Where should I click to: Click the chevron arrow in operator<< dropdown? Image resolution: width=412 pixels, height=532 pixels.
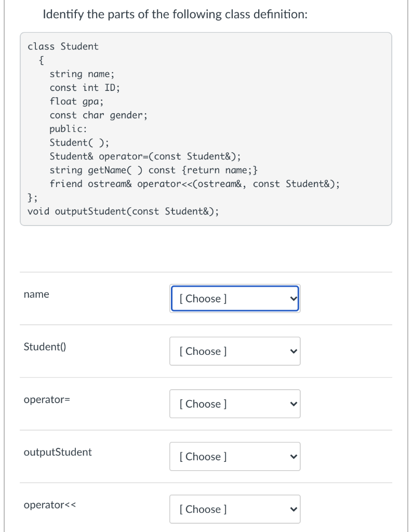294,509
